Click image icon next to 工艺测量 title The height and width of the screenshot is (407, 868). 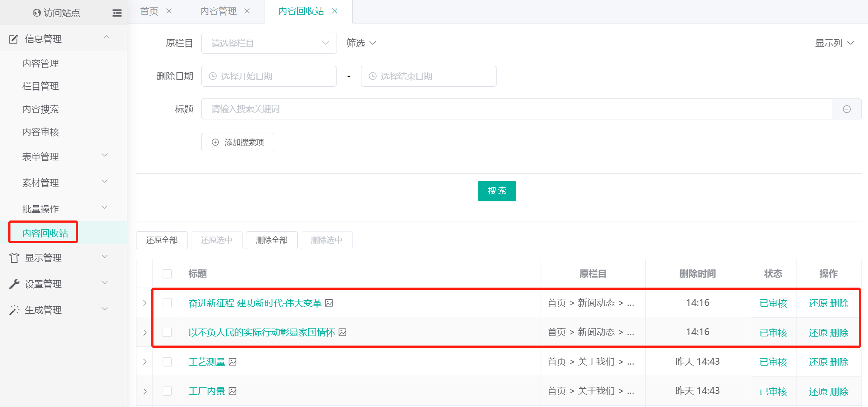[233, 362]
